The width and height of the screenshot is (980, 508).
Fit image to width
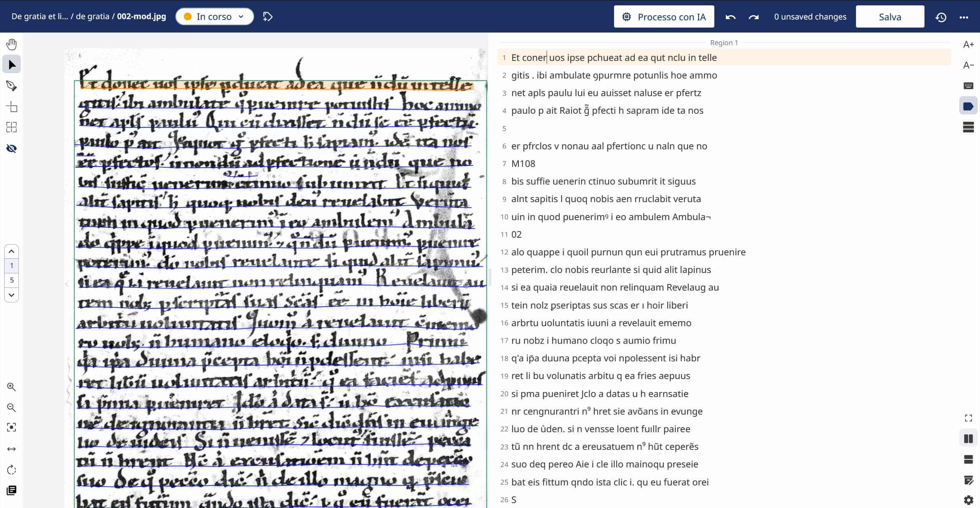coord(11,449)
